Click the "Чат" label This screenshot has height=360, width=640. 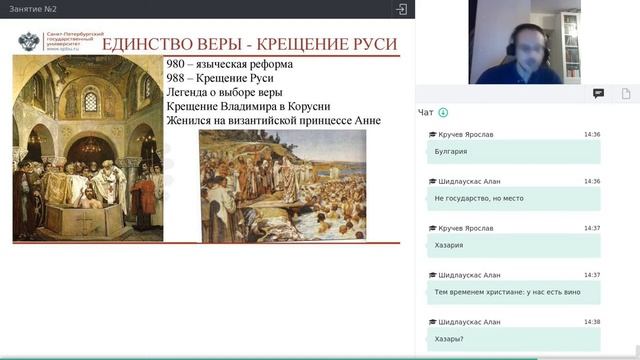coord(425,113)
